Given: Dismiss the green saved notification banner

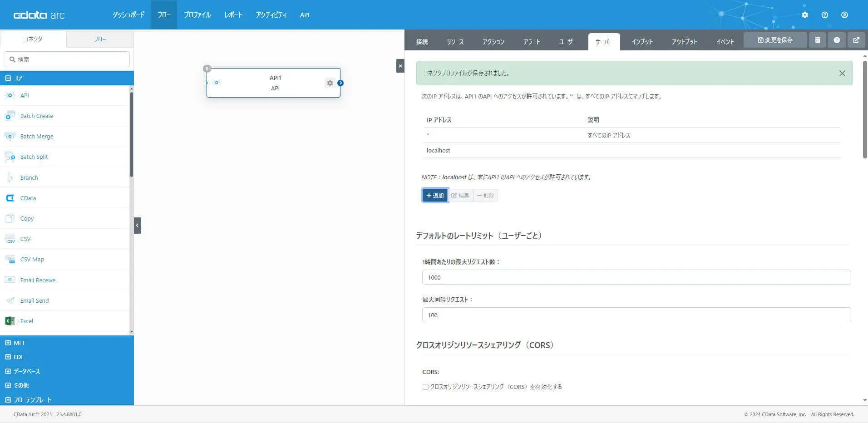Looking at the screenshot, I should click(x=842, y=73).
